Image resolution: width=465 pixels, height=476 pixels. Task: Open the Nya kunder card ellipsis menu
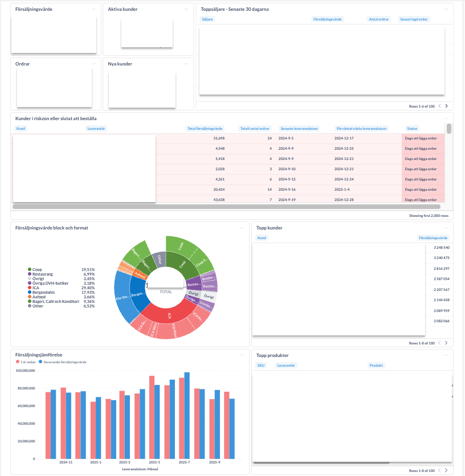tap(186, 64)
